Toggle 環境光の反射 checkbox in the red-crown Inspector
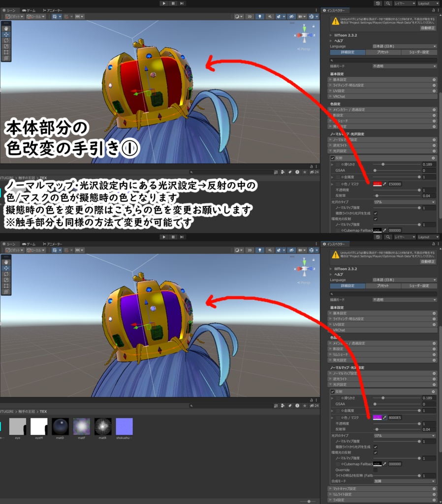The height and width of the screenshot is (504, 442). click(x=376, y=219)
